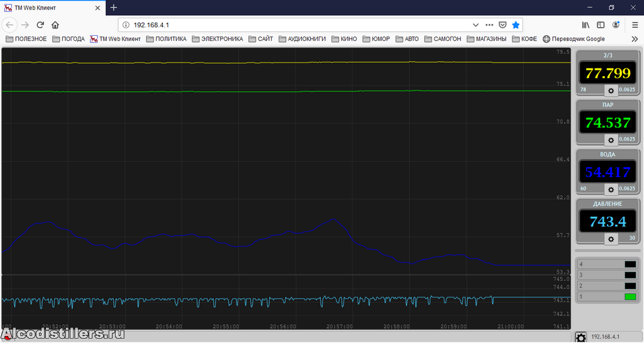This screenshot has width=644, height=343.
Task: Show sidebars icon in toolbar
Action: (601, 25)
